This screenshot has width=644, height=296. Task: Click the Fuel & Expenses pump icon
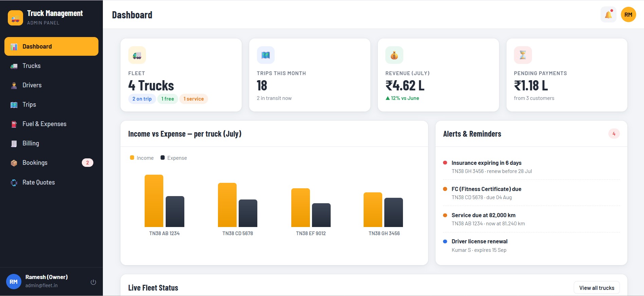coord(14,124)
